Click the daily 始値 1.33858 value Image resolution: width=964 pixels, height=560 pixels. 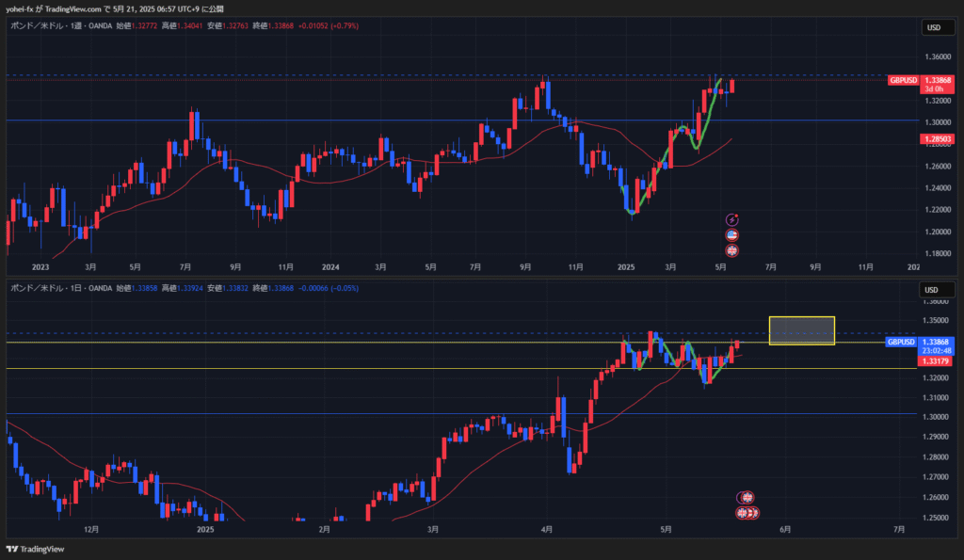[x=144, y=288]
